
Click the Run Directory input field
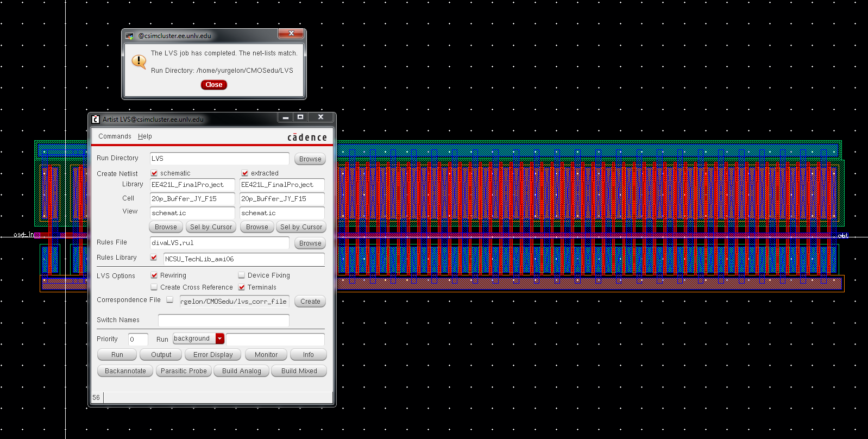219,159
